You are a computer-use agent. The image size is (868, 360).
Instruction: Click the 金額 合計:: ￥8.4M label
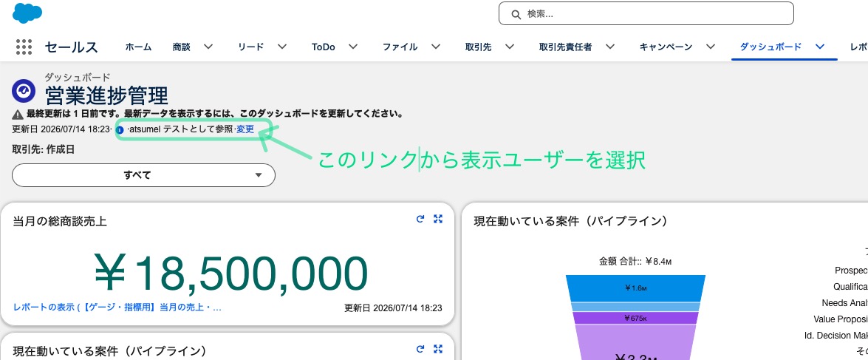(635, 261)
